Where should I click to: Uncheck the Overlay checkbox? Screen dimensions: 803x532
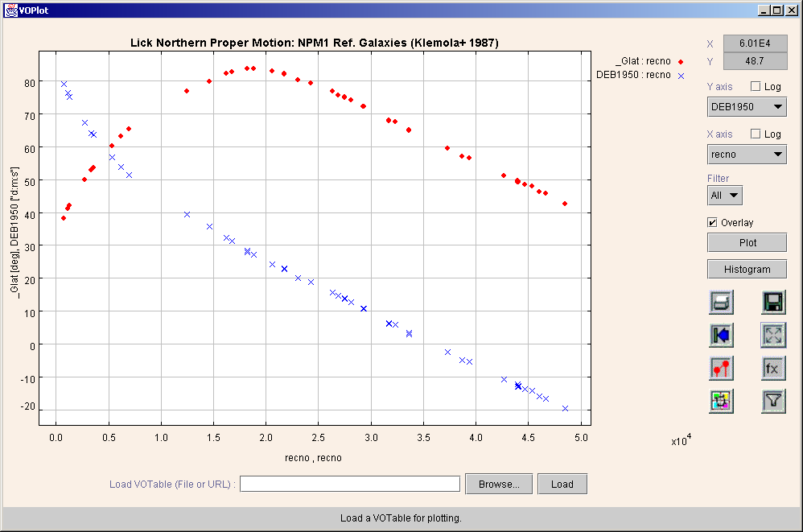pos(712,222)
